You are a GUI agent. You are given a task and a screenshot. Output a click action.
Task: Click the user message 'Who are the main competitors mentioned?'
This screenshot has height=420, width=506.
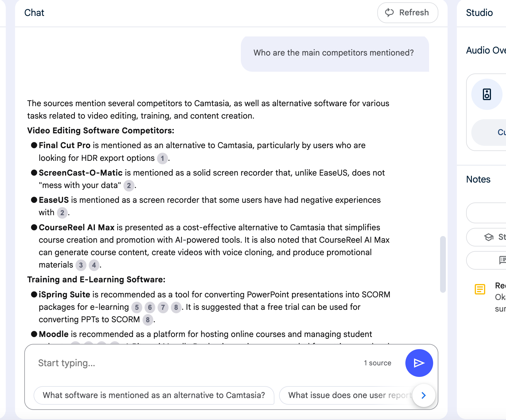tap(335, 54)
